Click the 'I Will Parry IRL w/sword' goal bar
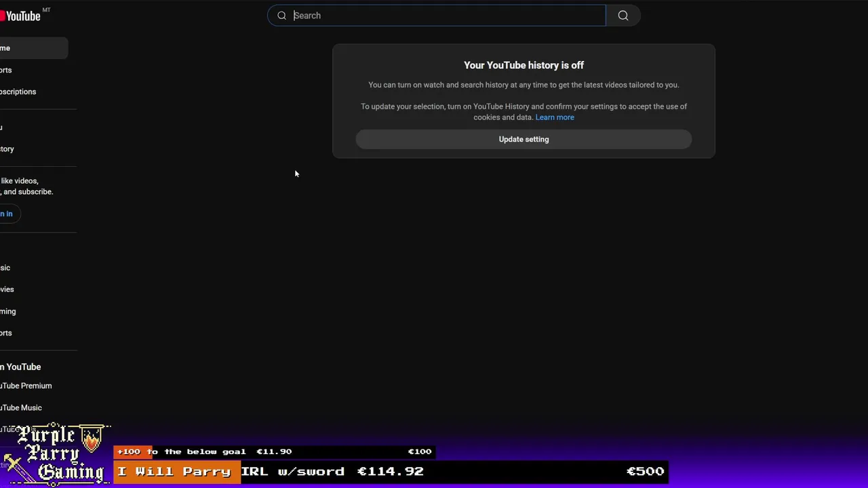The image size is (868, 488). point(391,471)
